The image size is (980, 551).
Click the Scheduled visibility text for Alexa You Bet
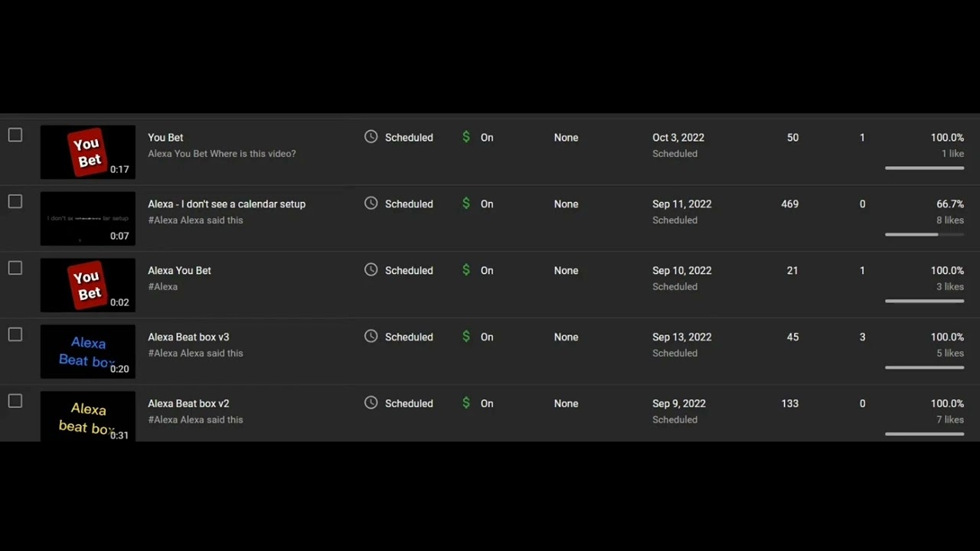(x=409, y=271)
